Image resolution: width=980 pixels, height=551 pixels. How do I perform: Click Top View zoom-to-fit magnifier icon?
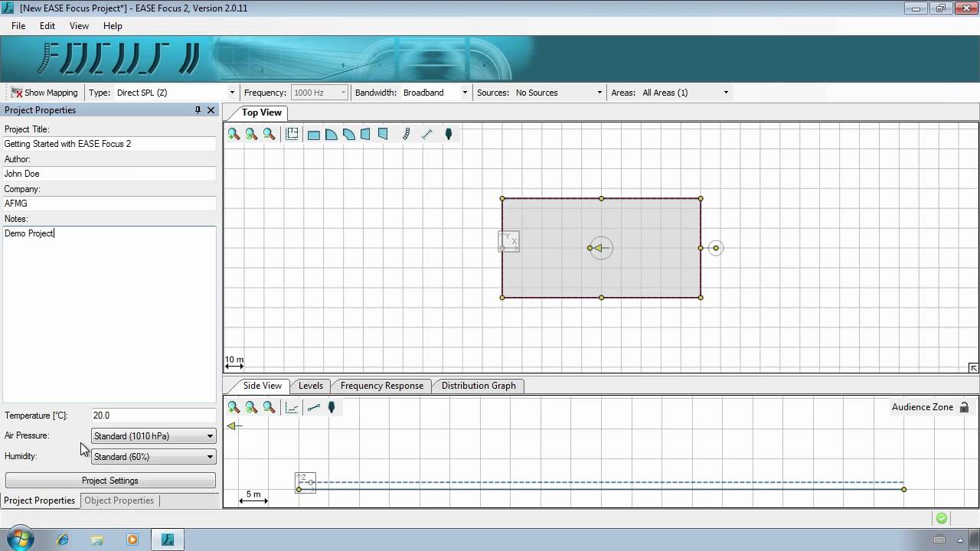click(251, 134)
